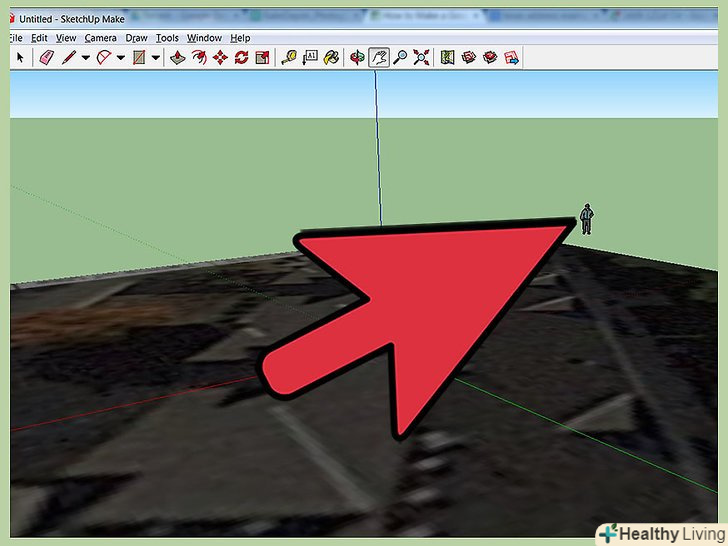Click the Send to LayOut icon

click(x=511, y=58)
